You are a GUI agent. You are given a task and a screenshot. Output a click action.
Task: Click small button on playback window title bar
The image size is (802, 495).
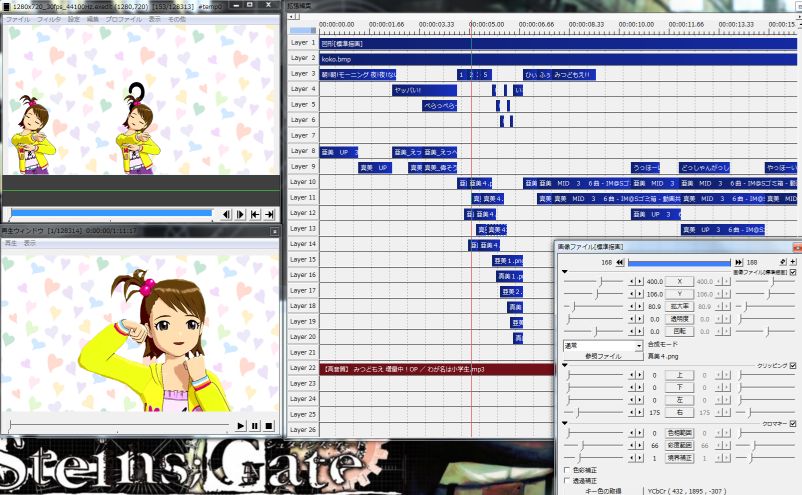point(274,231)
